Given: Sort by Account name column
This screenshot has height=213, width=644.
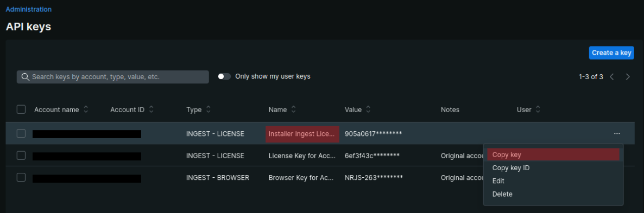Looking at the screenshot, I should point(85,110).
